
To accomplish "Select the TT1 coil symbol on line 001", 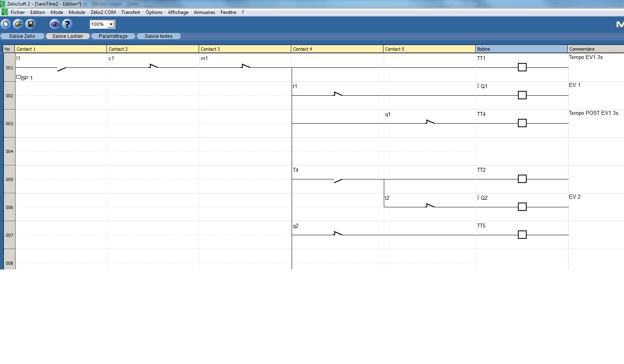I will click(522, 67).
